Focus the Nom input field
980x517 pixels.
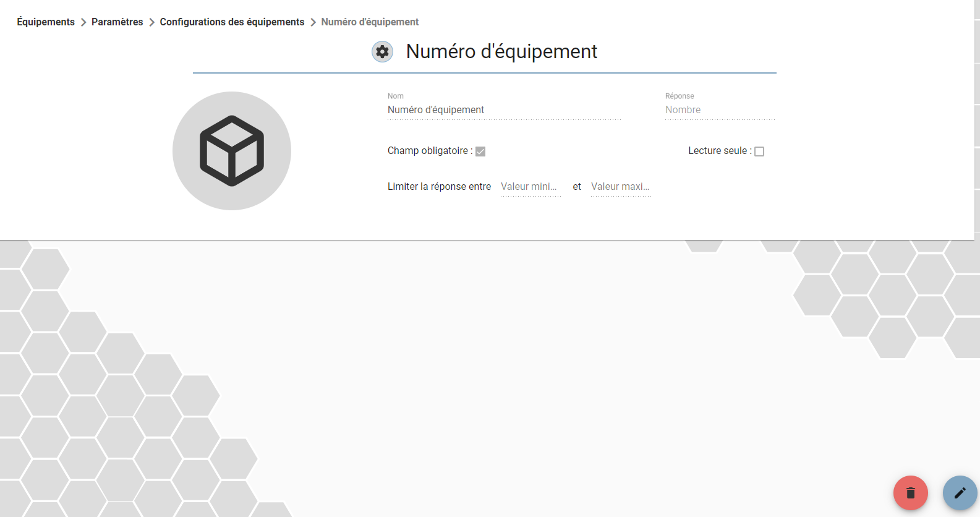point(505,110)
